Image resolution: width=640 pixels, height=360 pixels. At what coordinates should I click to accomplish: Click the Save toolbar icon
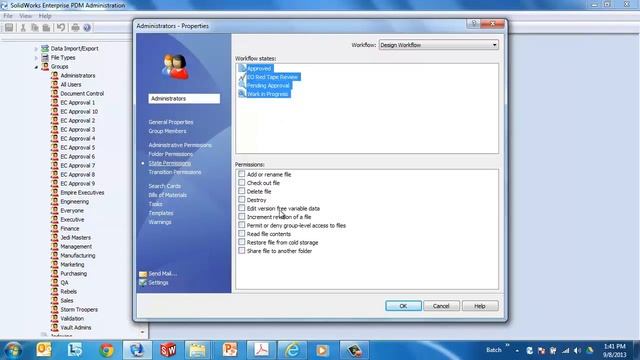tap(9, 27)
